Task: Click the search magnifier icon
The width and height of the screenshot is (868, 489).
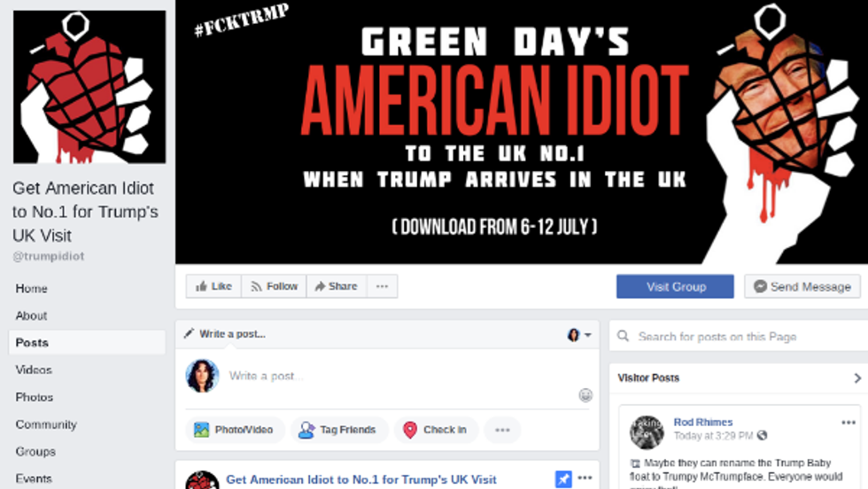Action: 624,336
